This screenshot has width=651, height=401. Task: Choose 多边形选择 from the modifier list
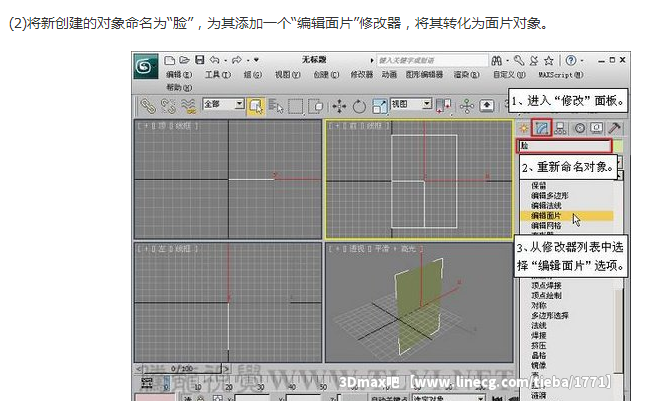coord(550,315)
